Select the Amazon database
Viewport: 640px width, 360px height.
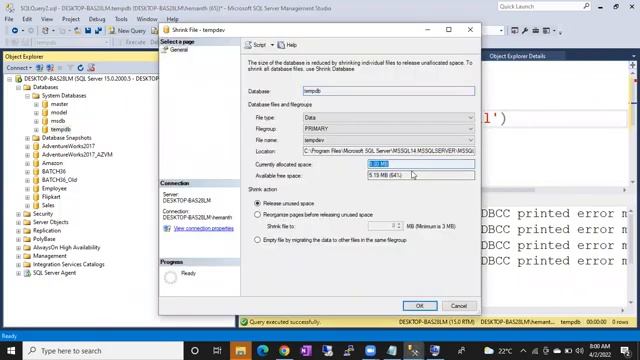point(52,163)
